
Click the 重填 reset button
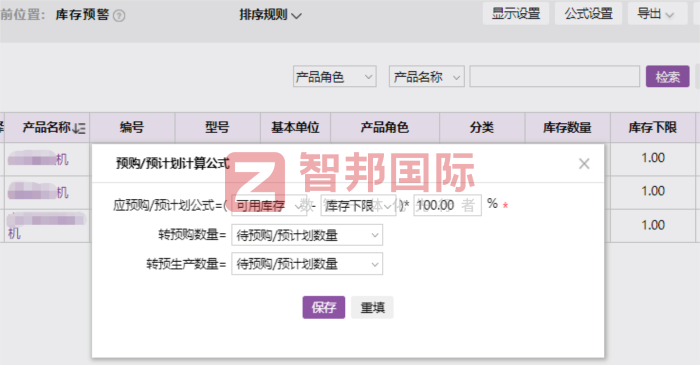click(372, 307)
